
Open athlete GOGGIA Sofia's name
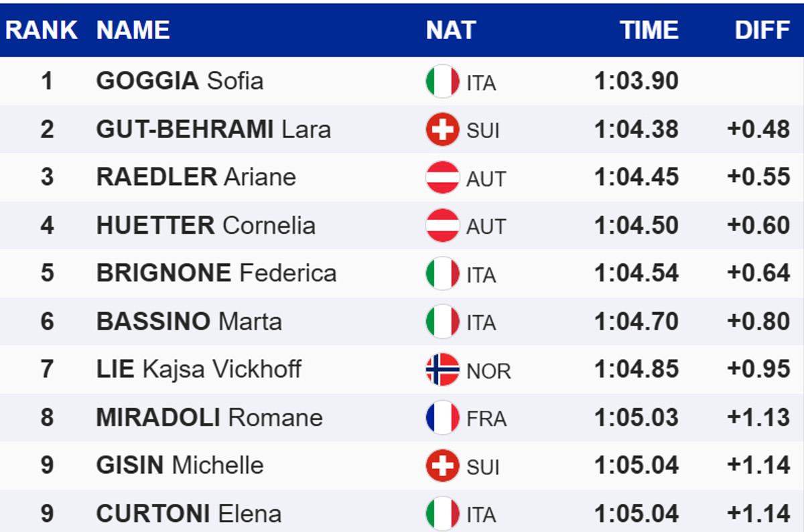click(180, 81)
